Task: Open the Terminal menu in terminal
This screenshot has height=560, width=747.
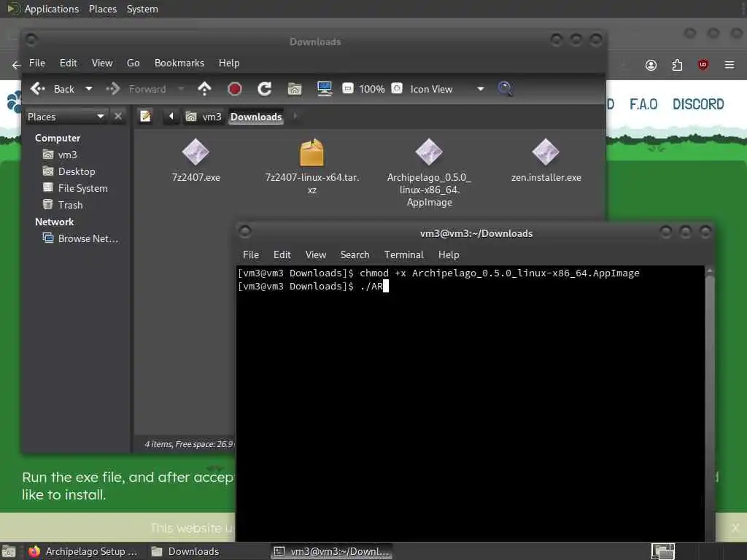Action: pos(404,254)
